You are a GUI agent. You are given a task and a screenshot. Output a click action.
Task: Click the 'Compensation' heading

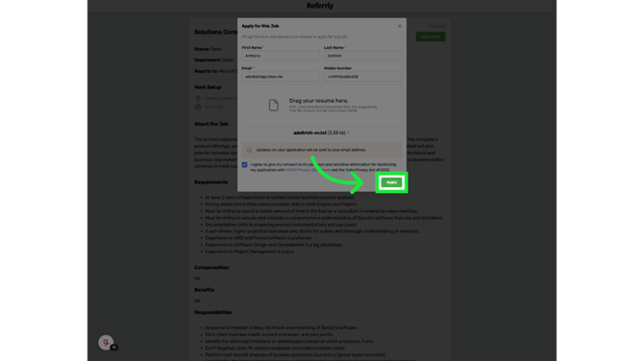tap(211, 268)
